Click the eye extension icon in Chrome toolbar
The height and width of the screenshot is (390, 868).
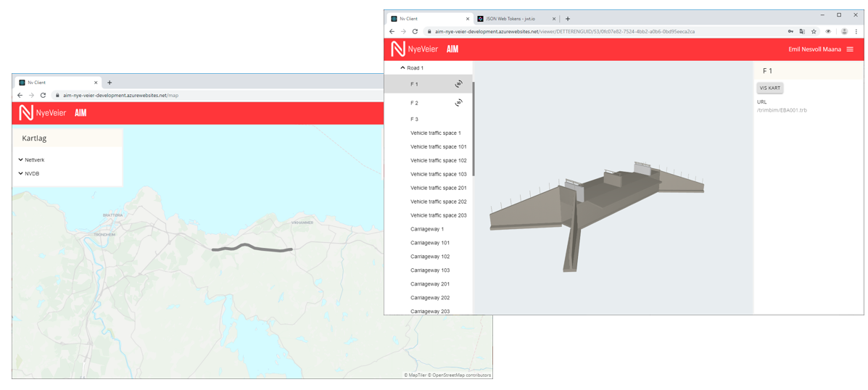pos(828,32)
